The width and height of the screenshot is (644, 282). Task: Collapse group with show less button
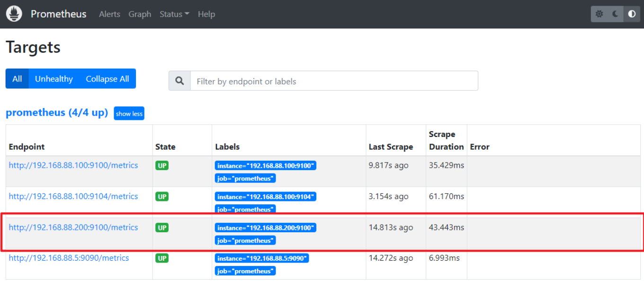click(x=129, y=113)
